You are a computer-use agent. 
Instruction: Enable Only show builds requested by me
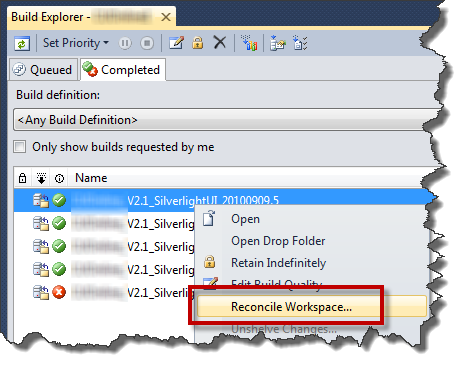point(20,147)
